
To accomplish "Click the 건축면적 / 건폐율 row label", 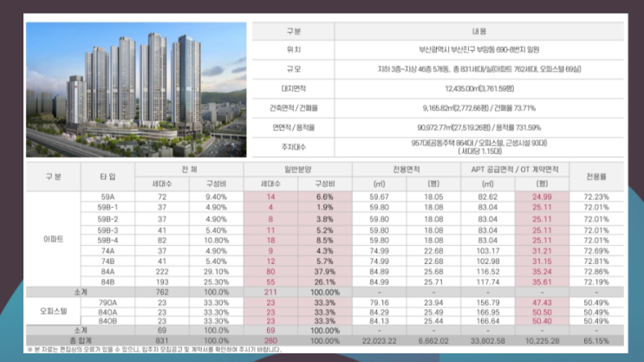I will click(294, 108).
